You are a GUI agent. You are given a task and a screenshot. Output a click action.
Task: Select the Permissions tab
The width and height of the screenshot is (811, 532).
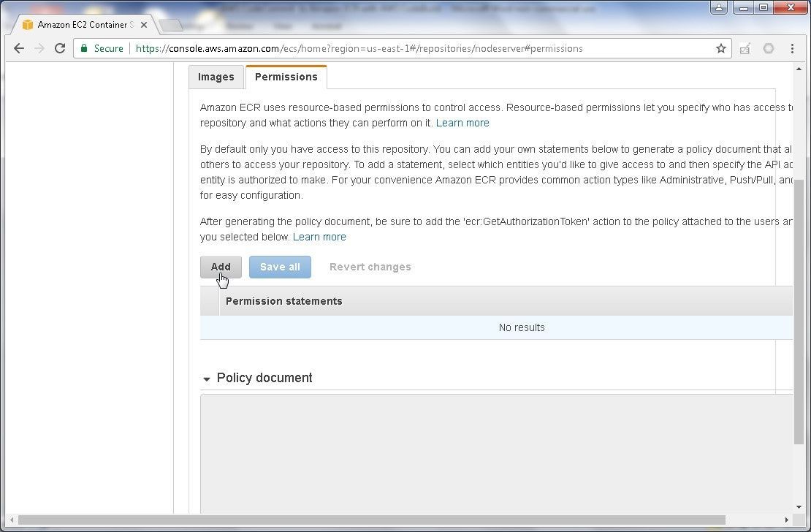tap(286, 77)
